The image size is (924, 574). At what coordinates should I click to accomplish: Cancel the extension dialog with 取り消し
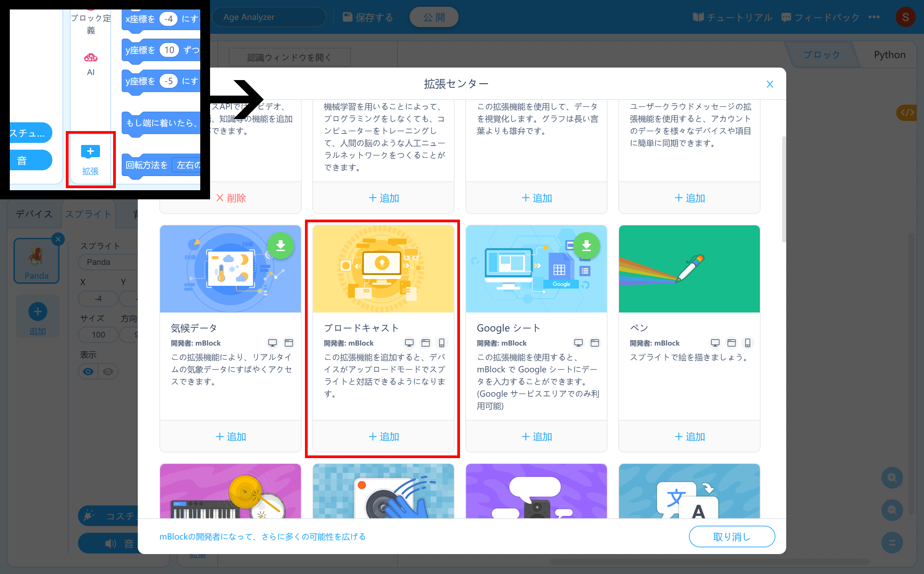coord(731,536)
